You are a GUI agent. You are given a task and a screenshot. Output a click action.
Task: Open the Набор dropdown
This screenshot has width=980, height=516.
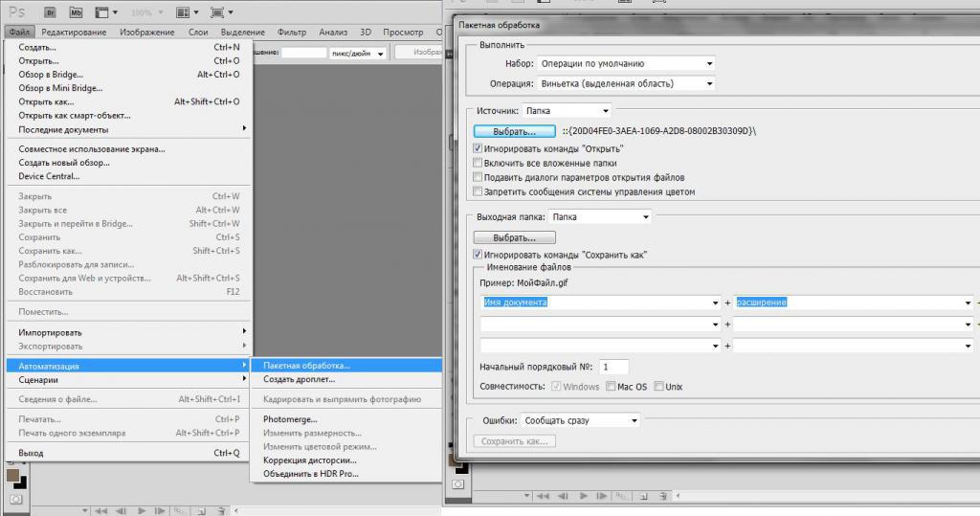pos(626,63)
